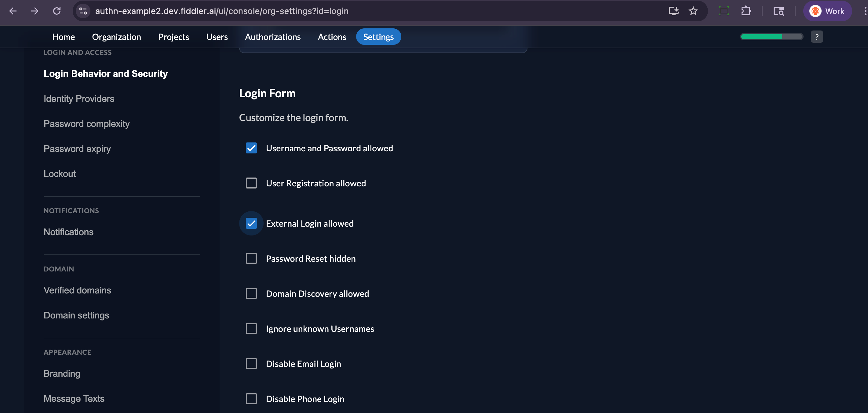Enable Password Reset hidden

pyautogui.click(x=251, y=258)
